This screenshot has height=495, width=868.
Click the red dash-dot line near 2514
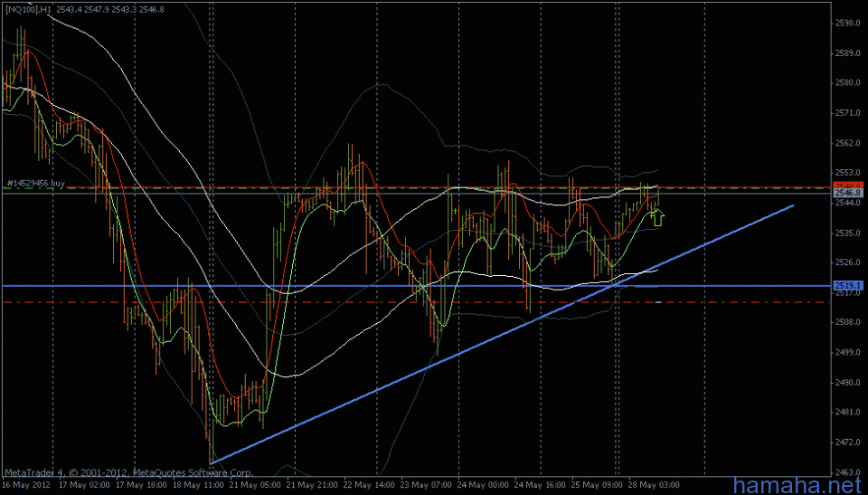415,302
